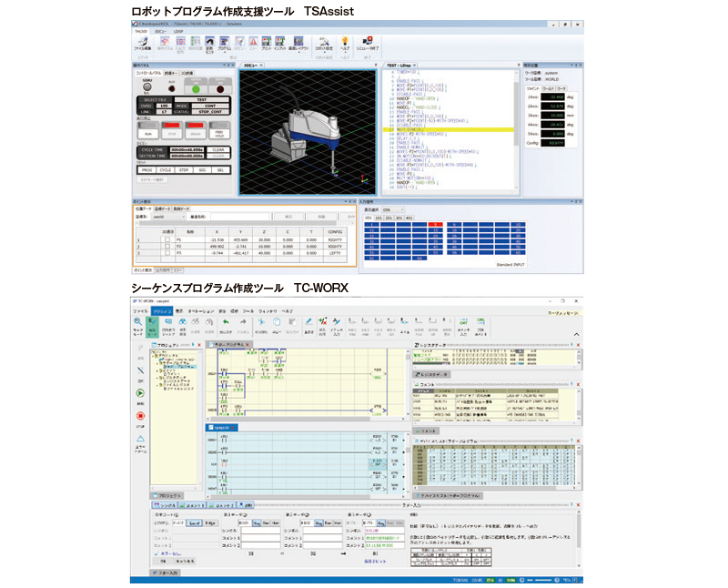Click the FEED HOLD button in control panel
728x588 pixels.
click(x=219, y=130)
